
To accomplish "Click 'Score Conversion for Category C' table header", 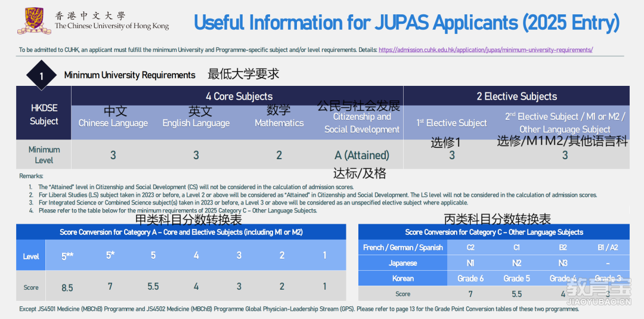I will (x=494, y=233).
